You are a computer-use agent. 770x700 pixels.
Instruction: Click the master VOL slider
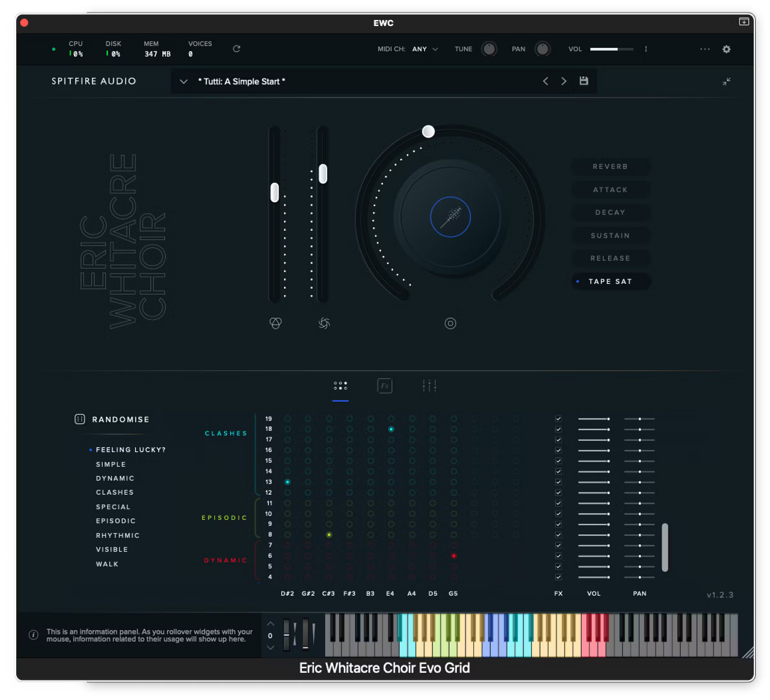point(611,49)
